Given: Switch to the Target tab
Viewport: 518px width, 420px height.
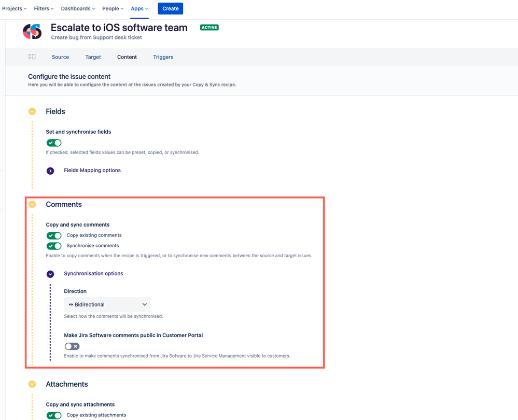Looking at the screenshot, I should click(x=93, y=57).
